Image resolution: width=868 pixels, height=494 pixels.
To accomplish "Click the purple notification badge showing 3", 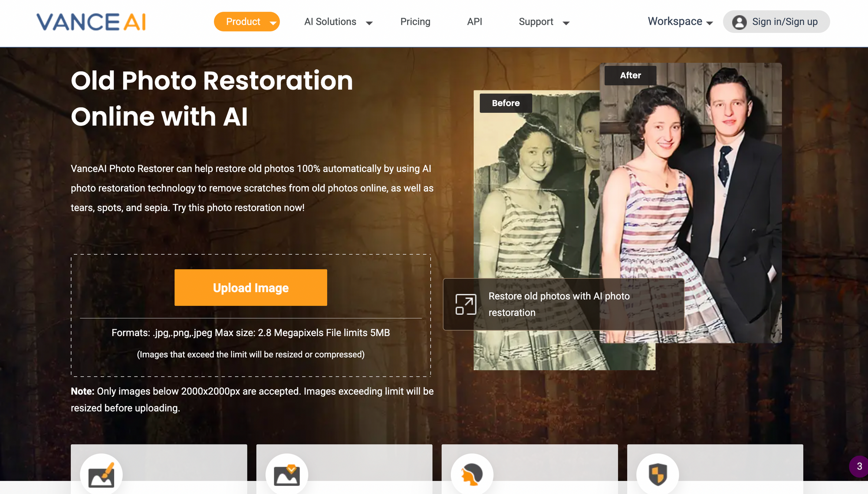I will coord(859,466).
